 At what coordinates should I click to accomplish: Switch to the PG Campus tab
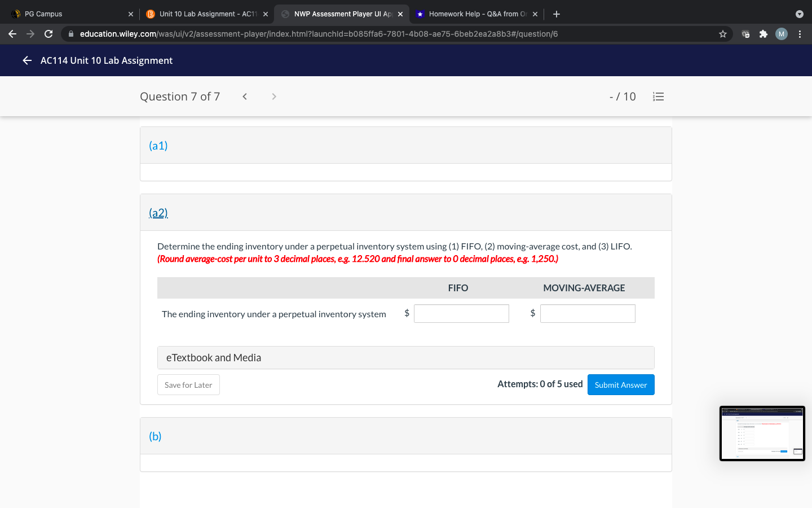point(72,14)
